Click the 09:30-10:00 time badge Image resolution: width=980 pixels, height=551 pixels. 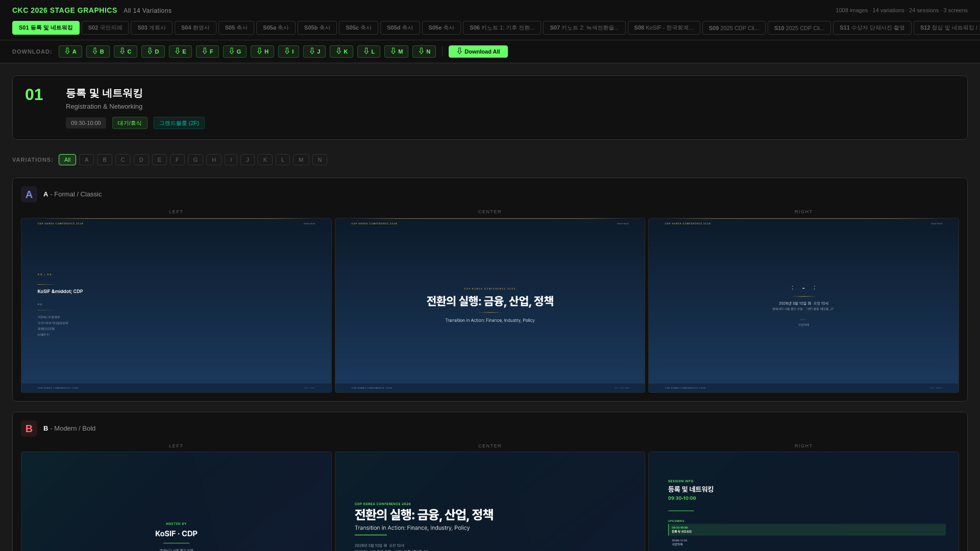(86, 123)
